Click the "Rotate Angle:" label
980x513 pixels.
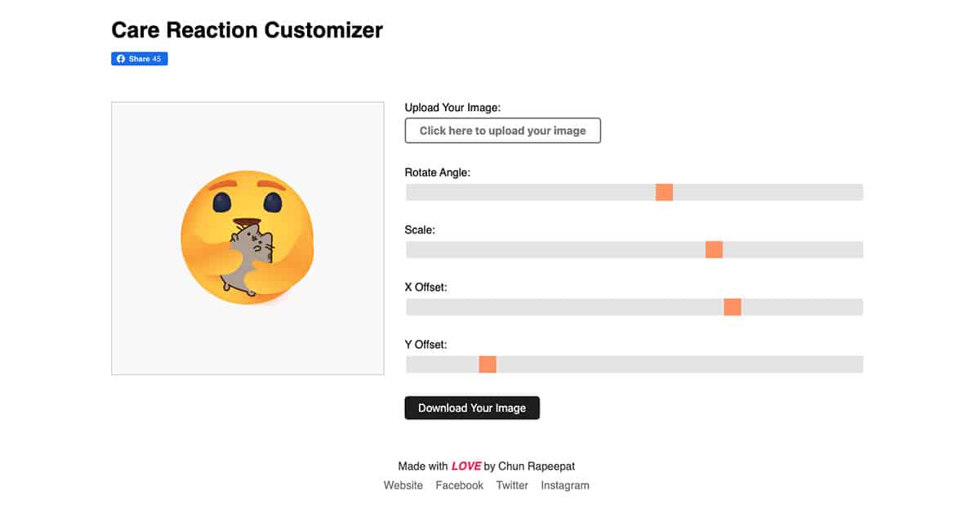438,172
